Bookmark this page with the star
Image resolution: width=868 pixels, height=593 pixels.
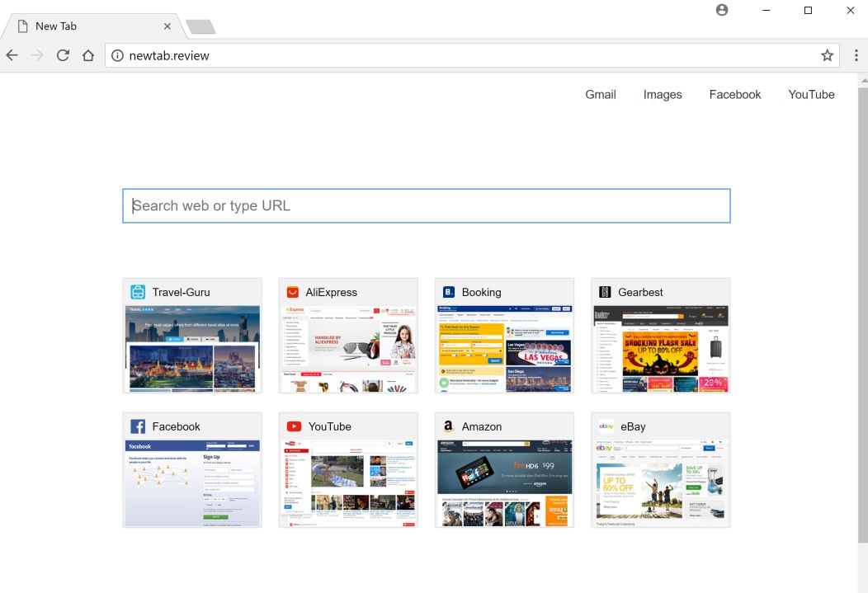point(827,55)
